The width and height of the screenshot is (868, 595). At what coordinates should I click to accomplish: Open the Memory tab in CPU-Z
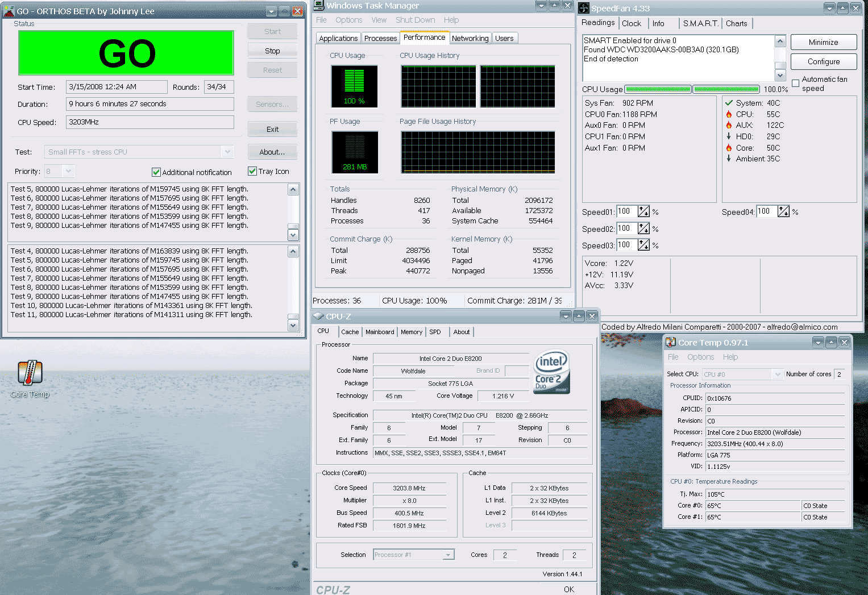click(412, 332)
